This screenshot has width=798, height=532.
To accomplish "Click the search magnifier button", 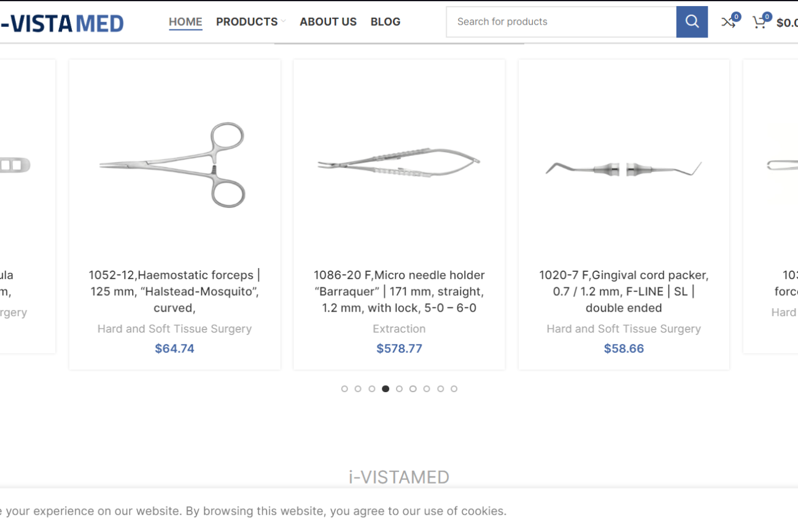I will point(692,22).
